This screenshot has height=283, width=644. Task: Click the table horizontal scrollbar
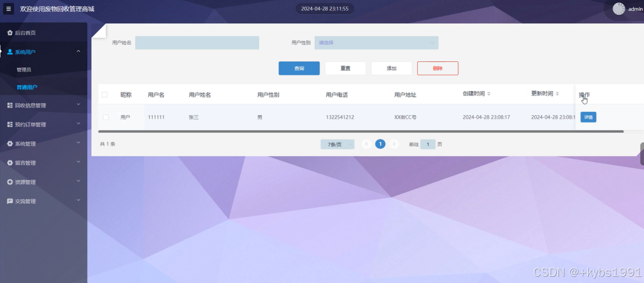[x=361, y=131]
